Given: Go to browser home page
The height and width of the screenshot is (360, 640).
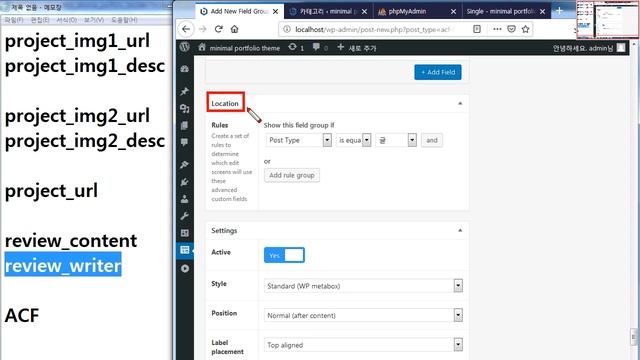Looking at the screenshot, I should pos(234,29).
